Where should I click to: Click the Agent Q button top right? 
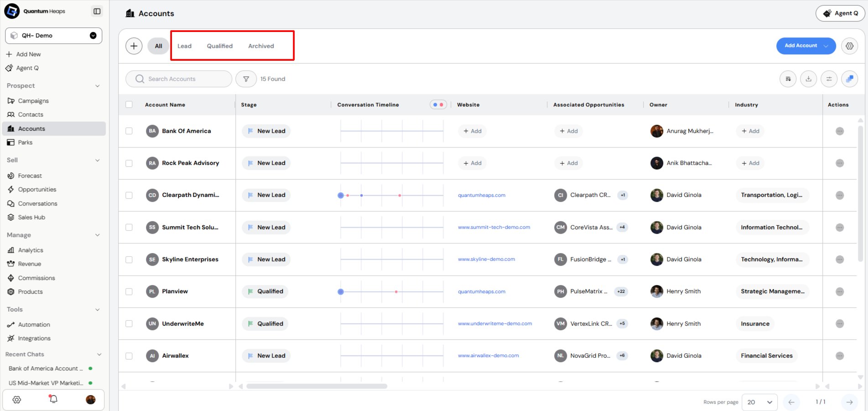pos(840,14)
